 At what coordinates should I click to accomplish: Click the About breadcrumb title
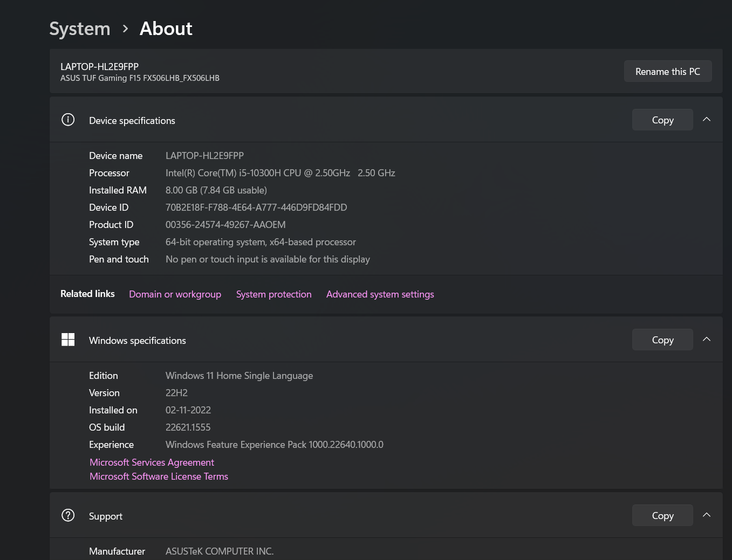click(x=166, y=29)
